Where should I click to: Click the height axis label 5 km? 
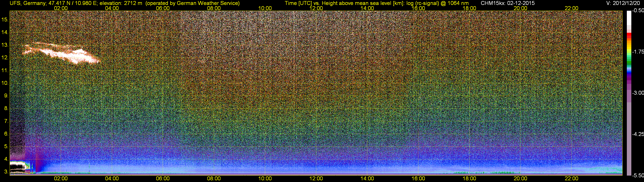[x=6, y=146]
